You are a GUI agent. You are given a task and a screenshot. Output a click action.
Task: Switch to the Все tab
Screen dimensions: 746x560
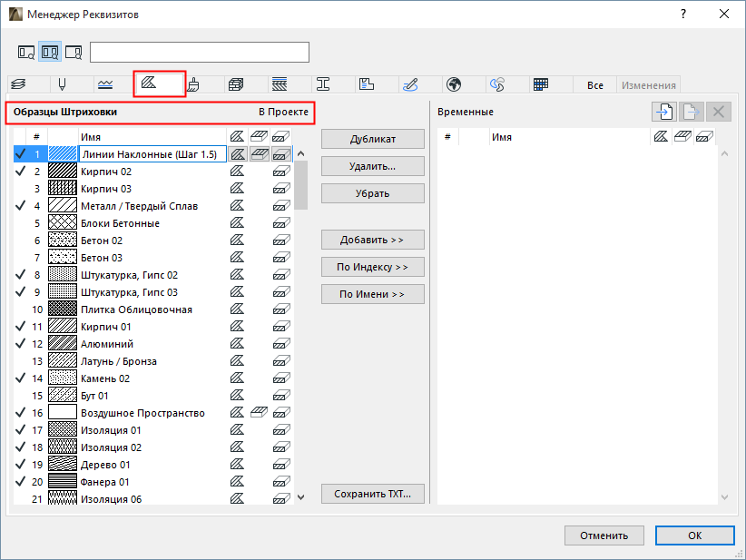594,85
